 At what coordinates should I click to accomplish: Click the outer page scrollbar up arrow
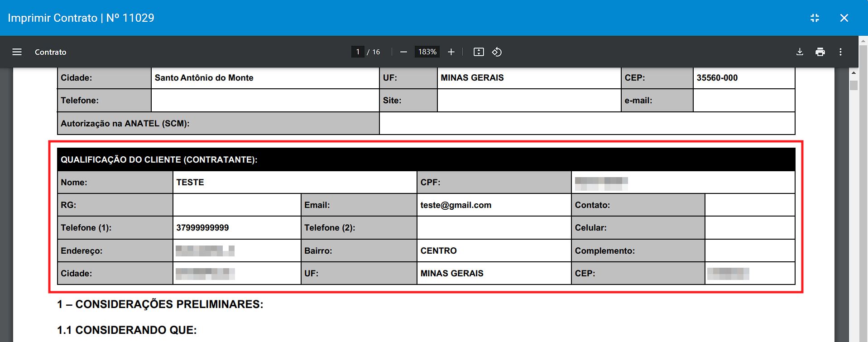[x=863, y=41]
